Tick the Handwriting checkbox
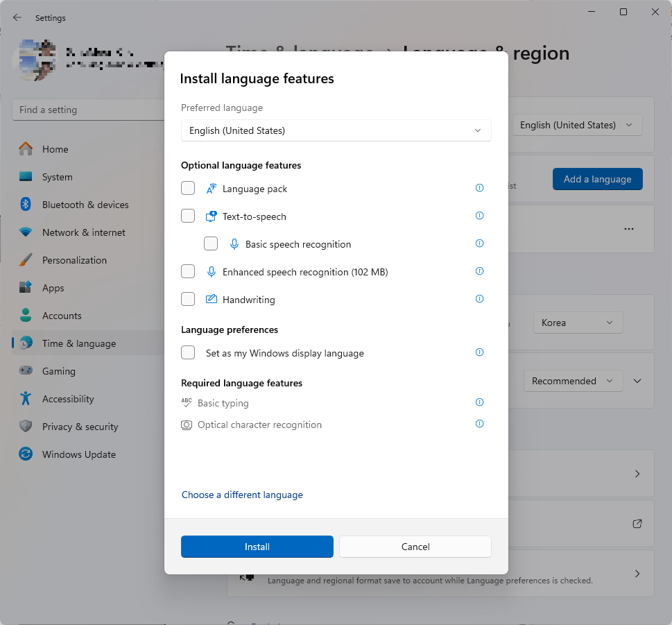The image size is (672, 625). click(188, 299)
